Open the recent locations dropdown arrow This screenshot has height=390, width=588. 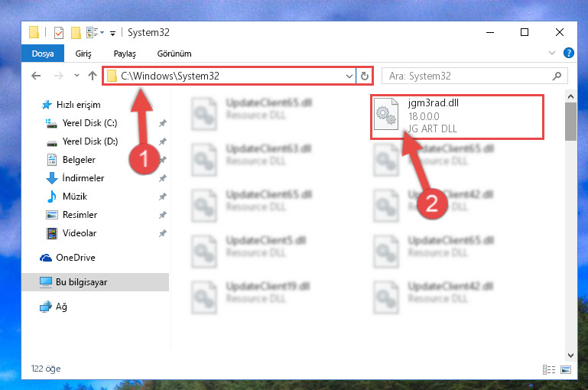pyautogui.click(x=76, y=76)
